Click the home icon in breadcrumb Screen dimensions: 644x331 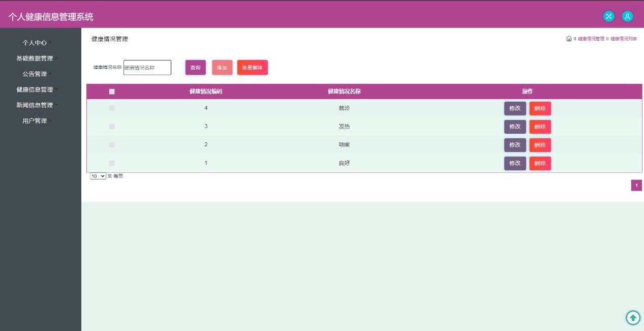click(x=569, y=39)
